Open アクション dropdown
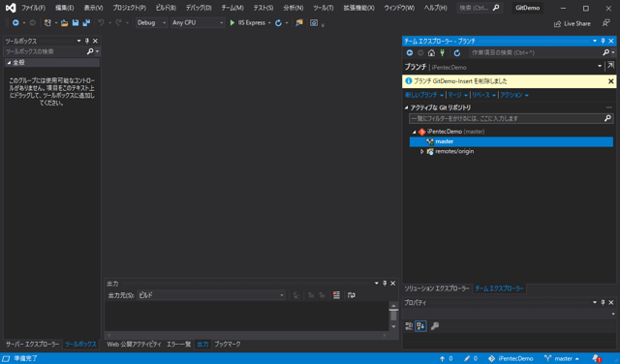 [x=514, y=95]
